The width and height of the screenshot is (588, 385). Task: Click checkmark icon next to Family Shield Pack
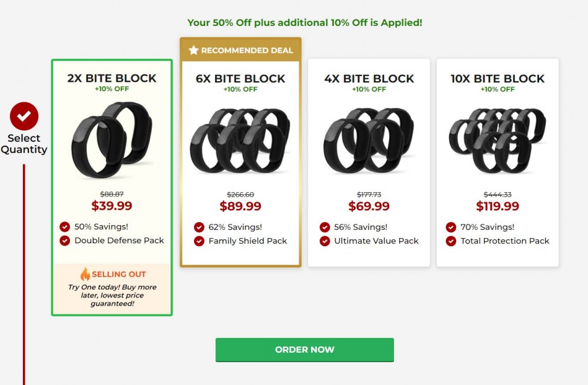point(199,241)
